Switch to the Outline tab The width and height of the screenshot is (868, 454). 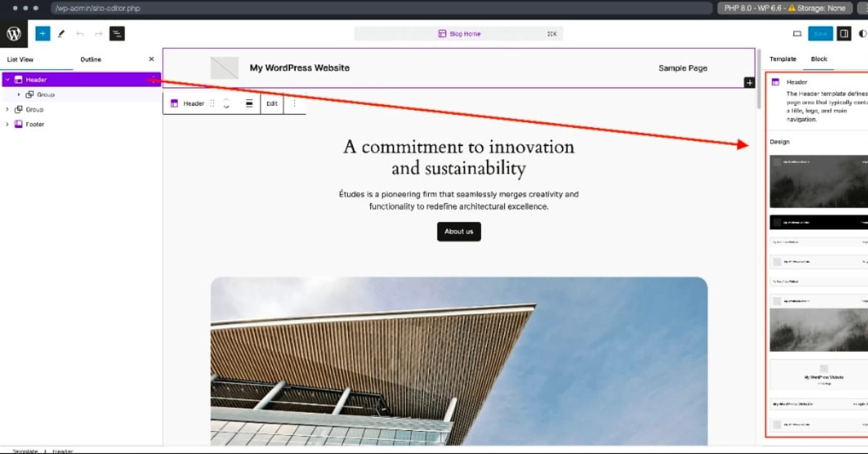[x=90, y=59]
